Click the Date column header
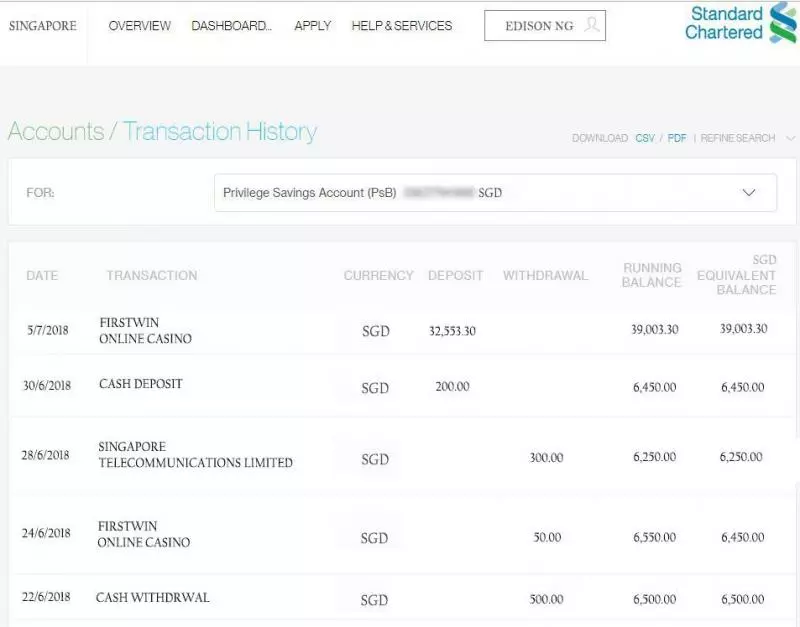Viewport: 800px width, 627px height. coord(42,275)
